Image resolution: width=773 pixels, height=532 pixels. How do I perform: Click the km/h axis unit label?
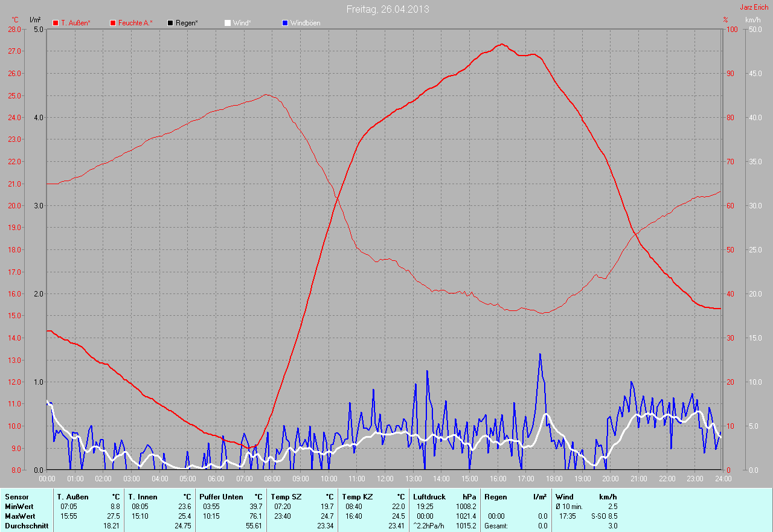752,20
